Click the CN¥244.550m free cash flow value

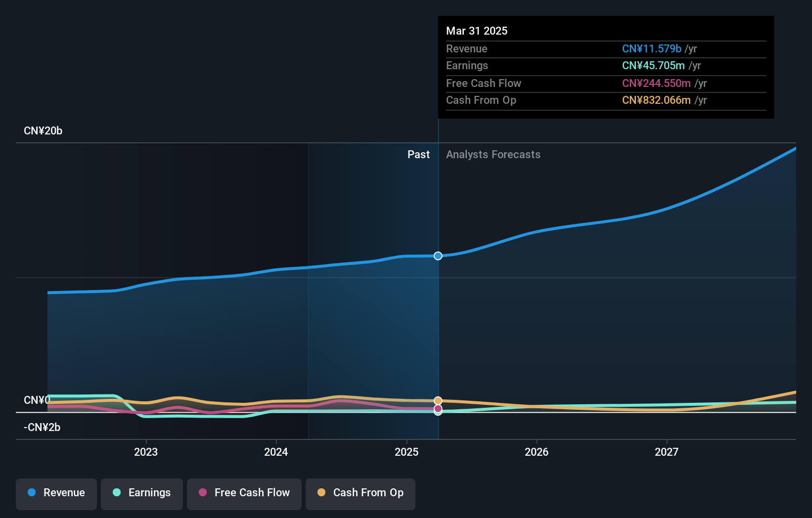coord(656,83)
